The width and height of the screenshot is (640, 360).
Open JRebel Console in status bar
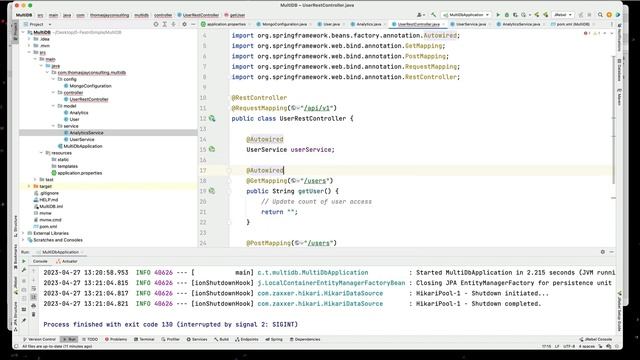point(595,339)
